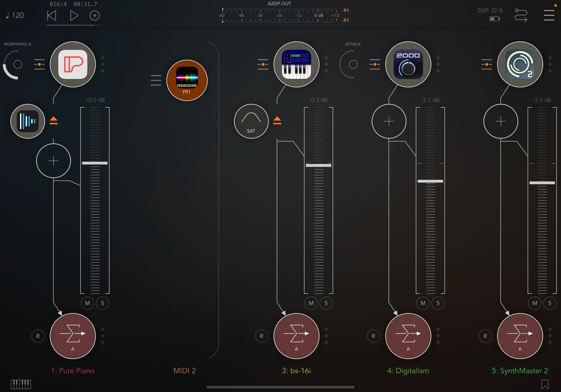Eject the Pure Piano node slot

pyautogui.click(x=54, y=121)
